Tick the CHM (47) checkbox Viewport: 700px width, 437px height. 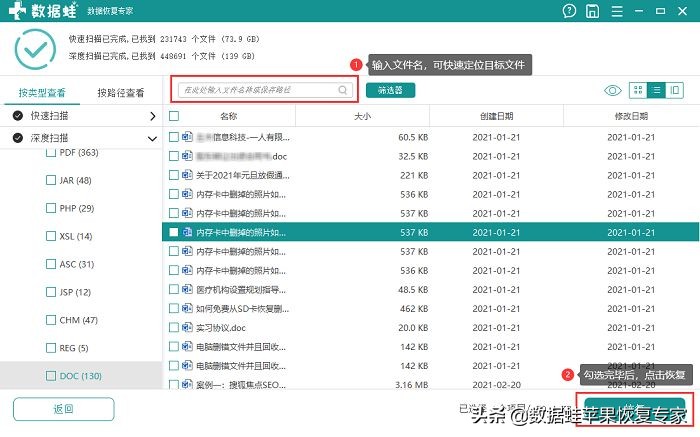coord(51,320)
